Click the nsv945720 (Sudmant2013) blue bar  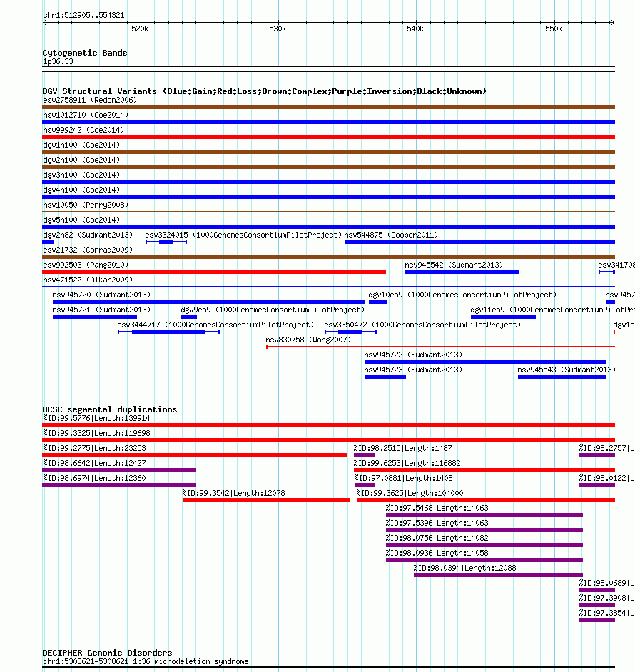(x=209, y=302)
